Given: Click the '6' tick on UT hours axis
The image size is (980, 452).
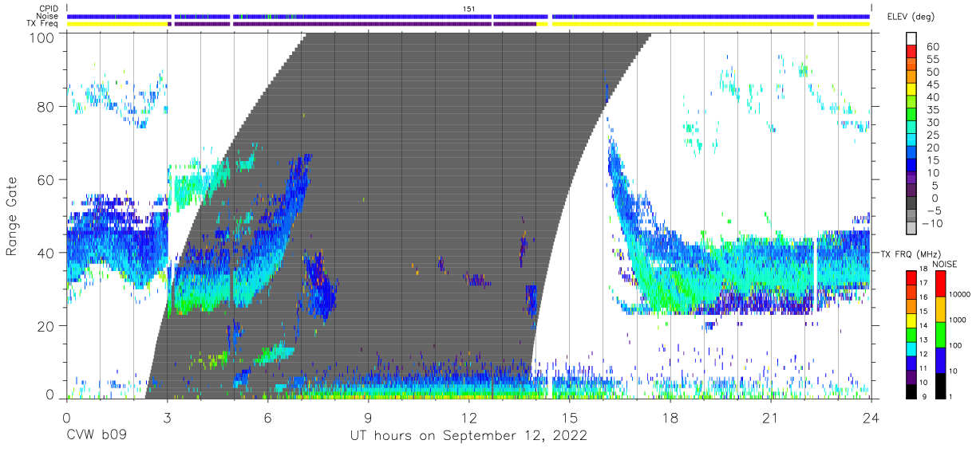Looking at the screenshot, I should (x=267, y=418).
